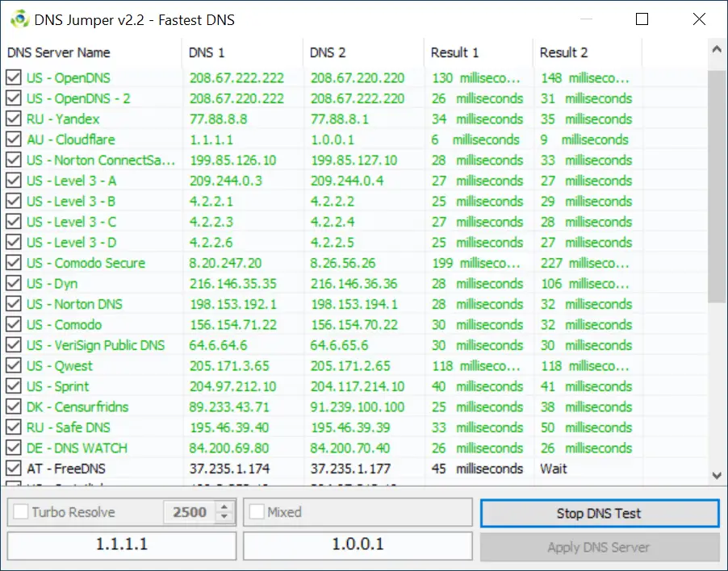Toggle checkbox for US - Level 3 - A

click(x=14, y=181)
